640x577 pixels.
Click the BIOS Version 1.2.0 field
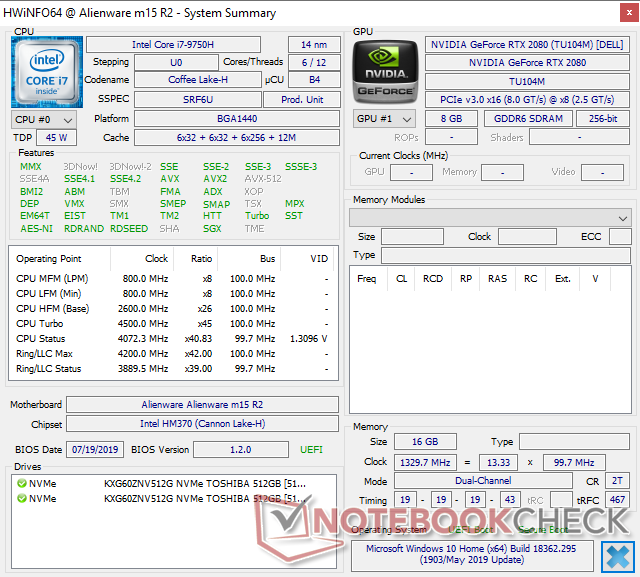(x=241, y=450)
